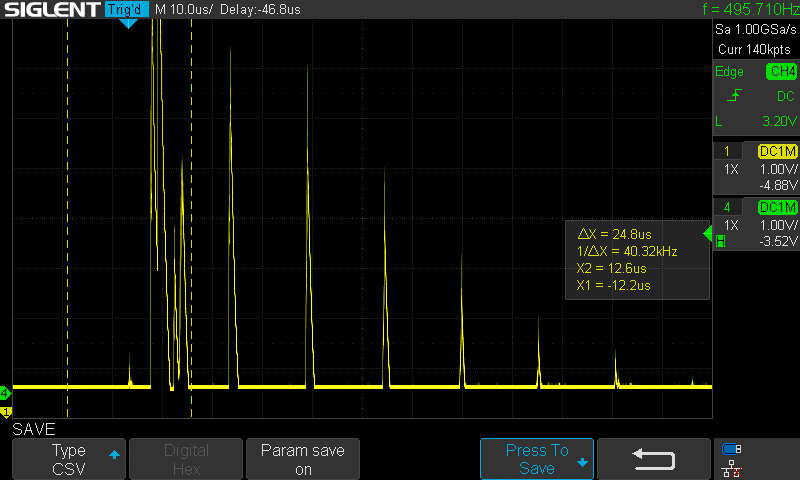
Task: Select the channel 1 ground level marker
Action: click(6, 412)
